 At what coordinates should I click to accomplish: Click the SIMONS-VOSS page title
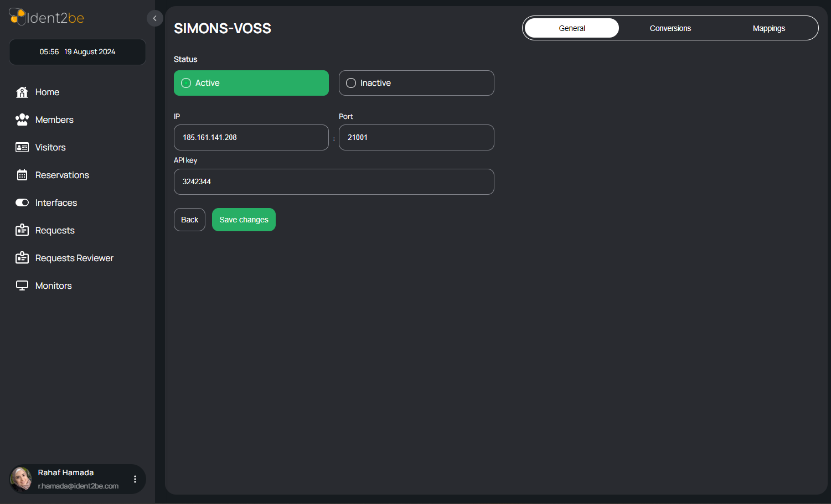(x=223, y=28)
